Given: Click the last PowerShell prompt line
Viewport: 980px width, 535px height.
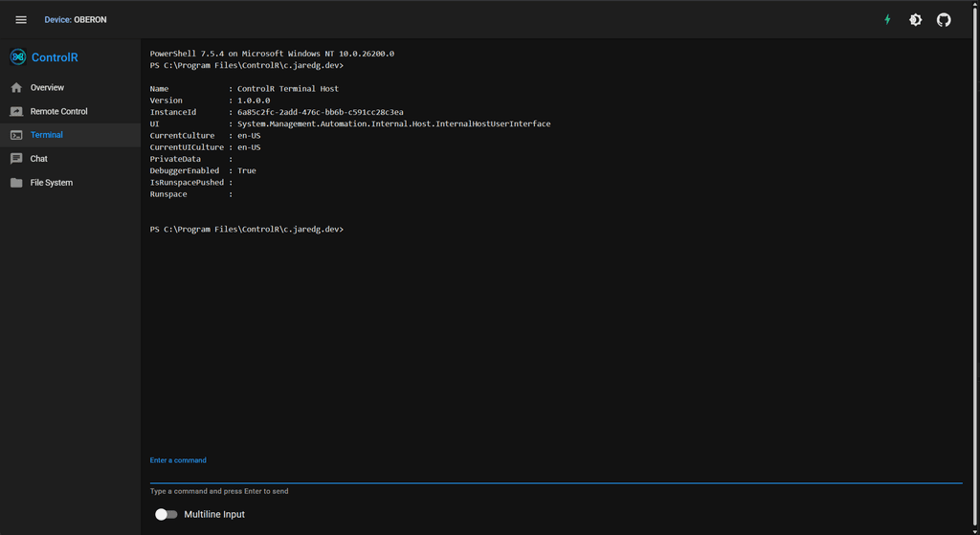Looking at the screenshot, I should [246, 230].
